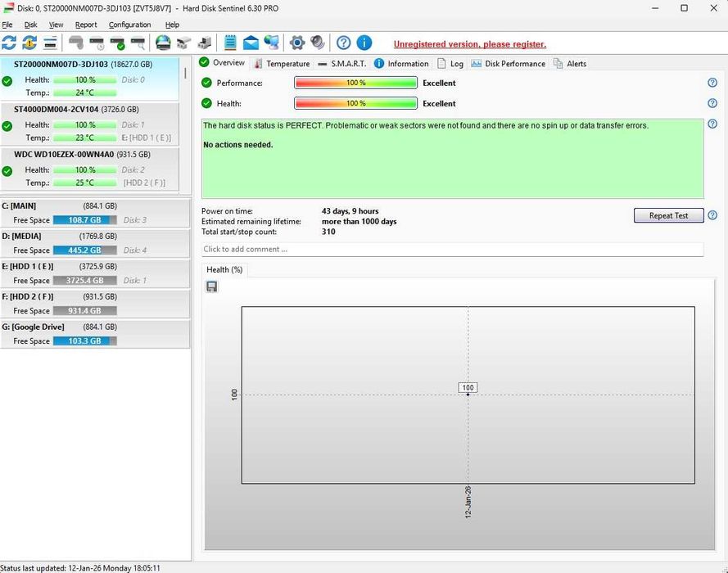Click the blue info about icon
The width and height of the screenshot is (728, 573).
(364, 43)
